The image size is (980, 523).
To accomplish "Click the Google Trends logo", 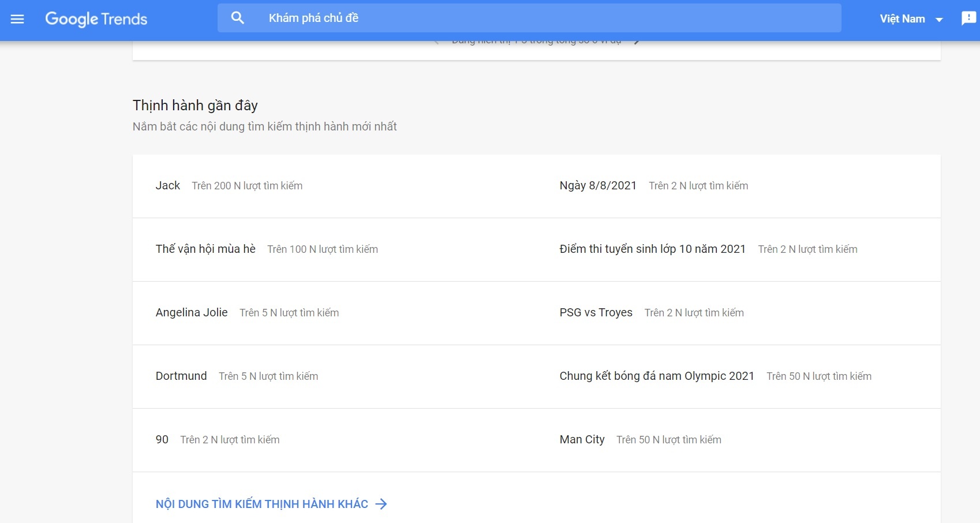I will point(96,19).
